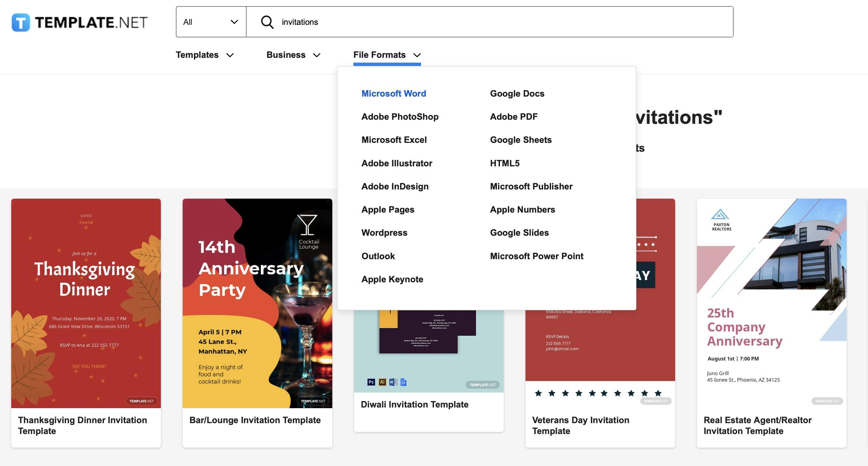Open the Real Estate company anniversary thumbnail

(771, 303)
